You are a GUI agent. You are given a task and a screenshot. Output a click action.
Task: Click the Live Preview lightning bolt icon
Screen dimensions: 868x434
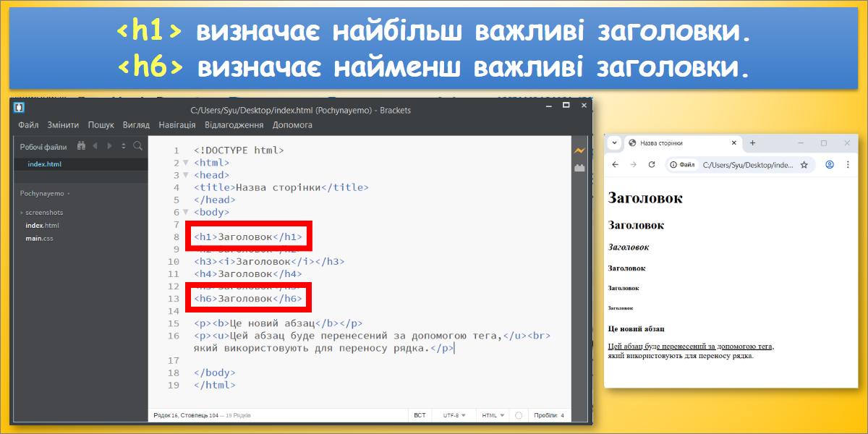579,150
